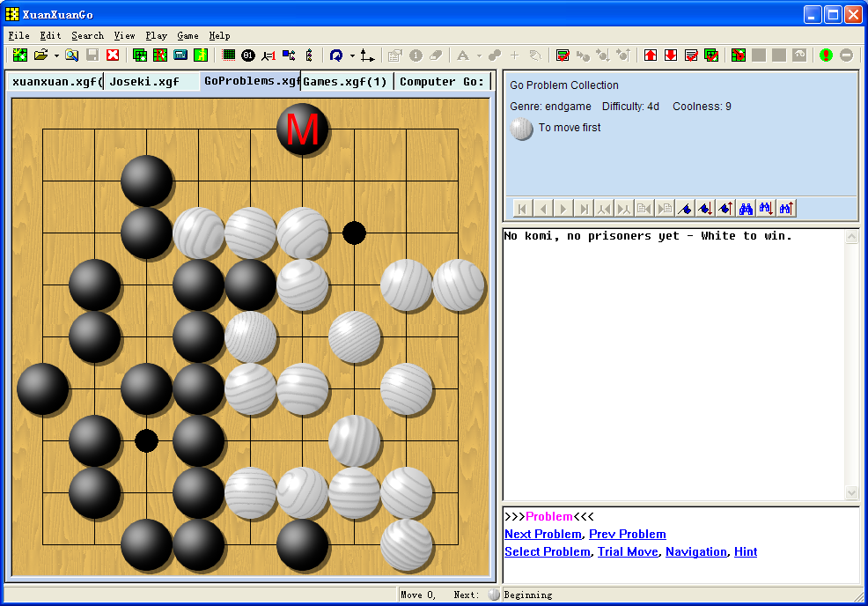Viewport: 868px width, 606px height.
Task: Click the red X close file icon
Action: coord(113,55)
